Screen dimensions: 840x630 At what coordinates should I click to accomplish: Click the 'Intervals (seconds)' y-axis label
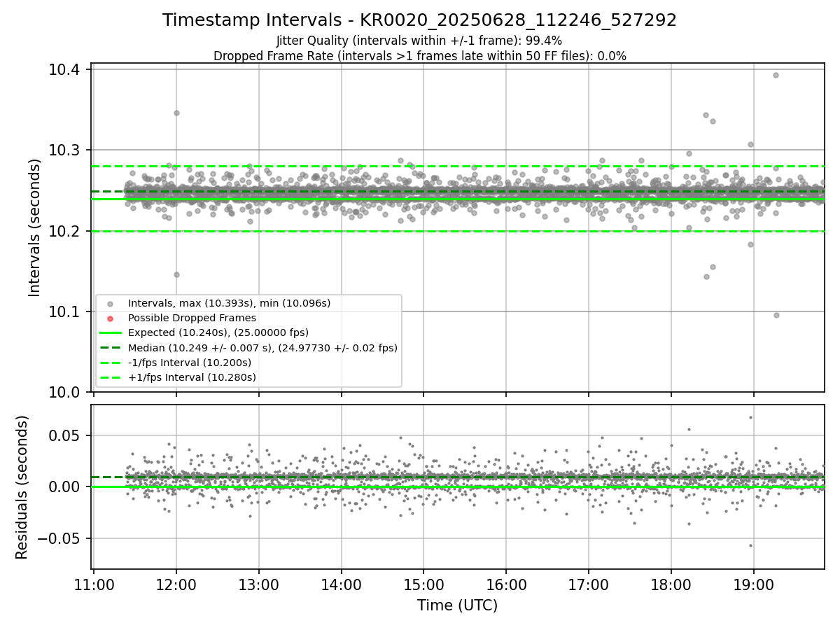[35, 227]
